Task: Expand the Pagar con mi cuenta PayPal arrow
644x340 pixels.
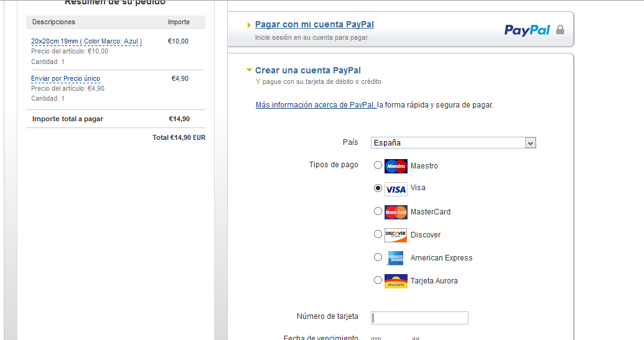Action: pyautogui.click(x=249, y=25)
